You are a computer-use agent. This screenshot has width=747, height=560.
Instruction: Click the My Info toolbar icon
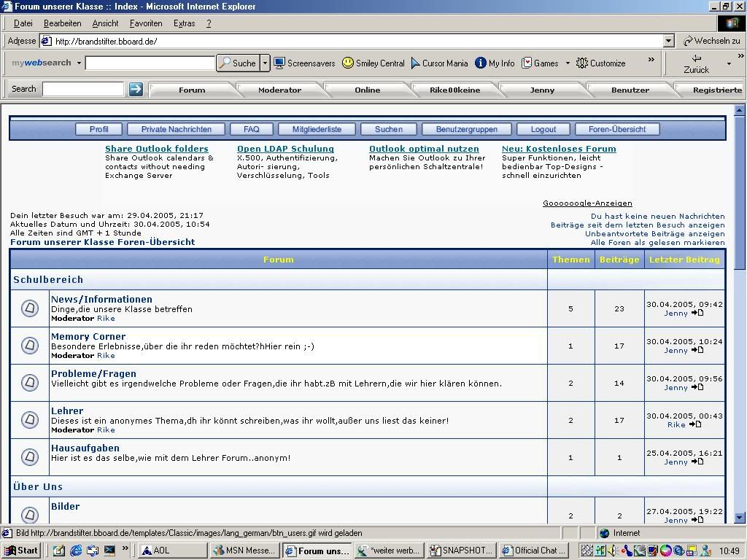pos(480,63)
